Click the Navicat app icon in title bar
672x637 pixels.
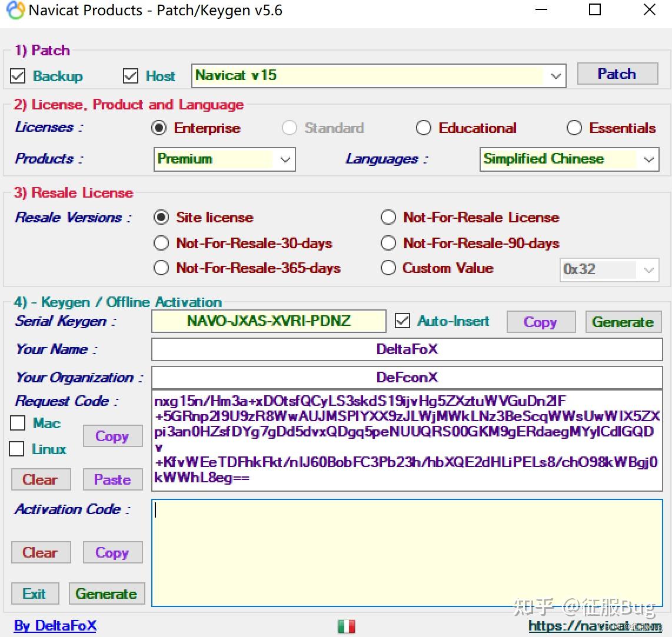[x=16, y=10]
